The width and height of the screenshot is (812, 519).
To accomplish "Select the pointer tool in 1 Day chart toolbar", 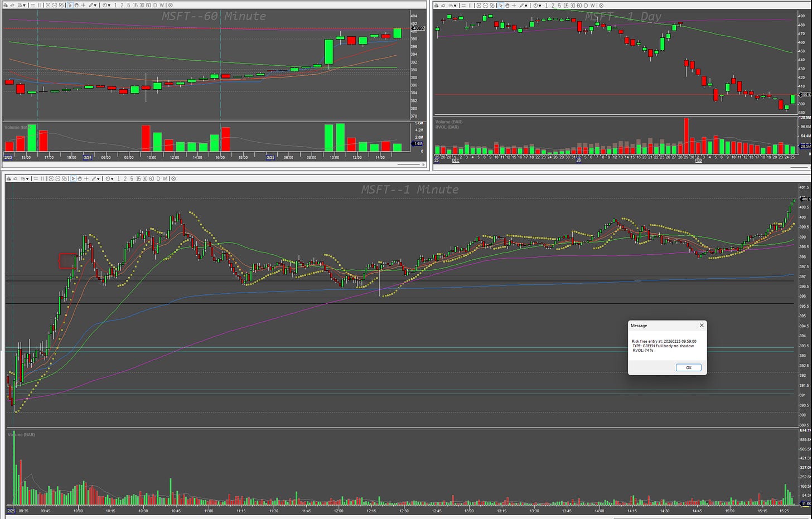I will point(501,5).
